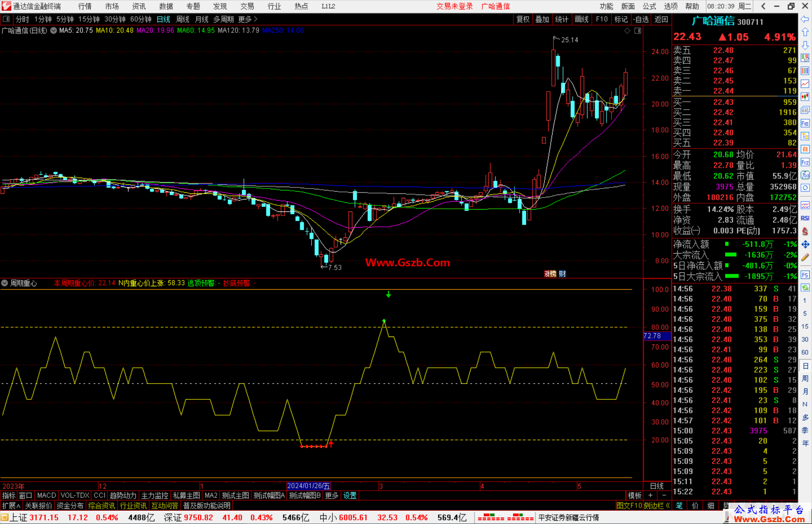Open the multi-window report icon

coord(805,110)
